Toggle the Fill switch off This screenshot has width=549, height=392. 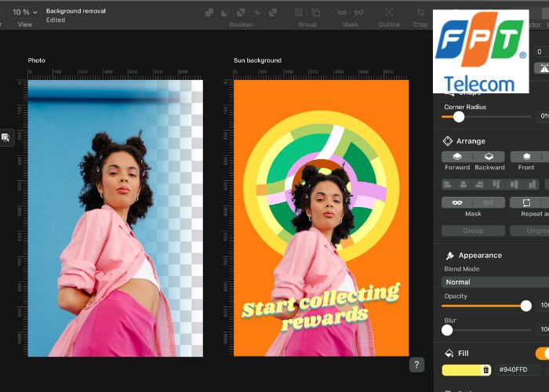click(x=541, y=354)
